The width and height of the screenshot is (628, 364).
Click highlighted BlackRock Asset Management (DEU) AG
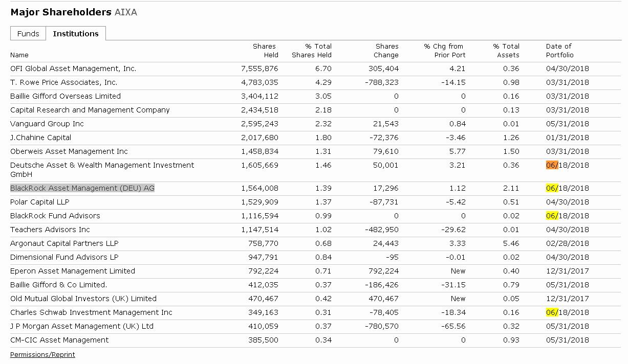82,188
